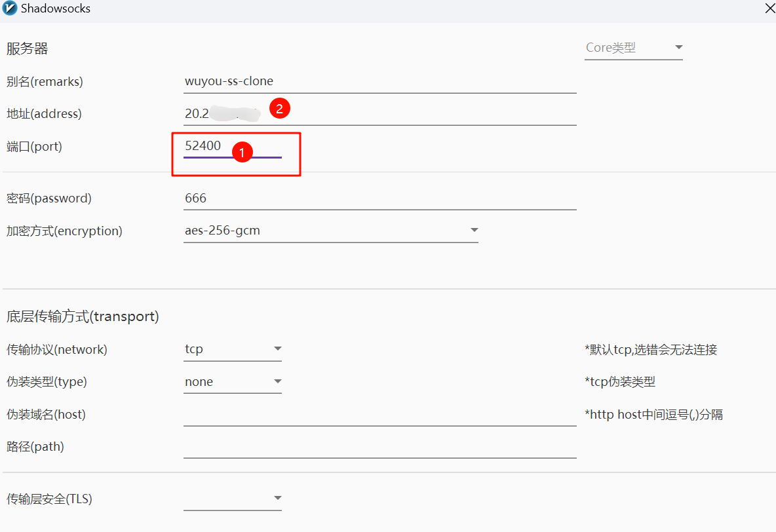Viewport: 776px width, 532px height.
Task: Close the Shadowsocks configuration window
Action: pos(769,9)
